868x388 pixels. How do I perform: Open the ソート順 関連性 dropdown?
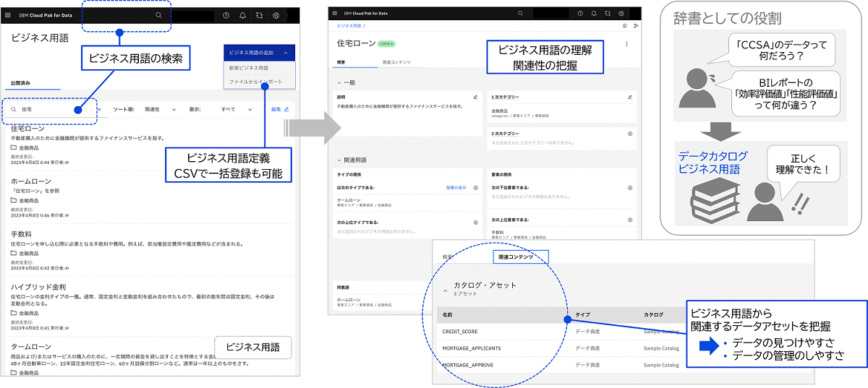[161, 109]
